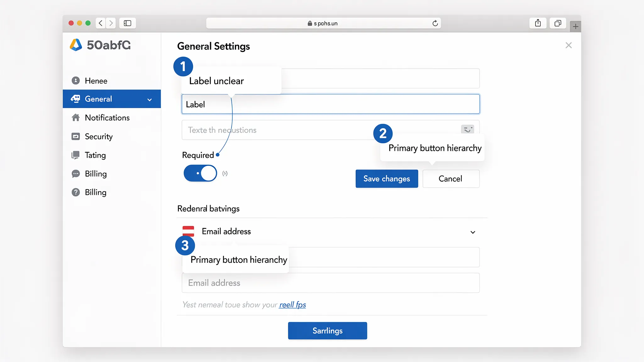Click numbered marker 3 above Primary button hierarchy
The width and height of the screenshot is (644, 362).
click(186, 245)
